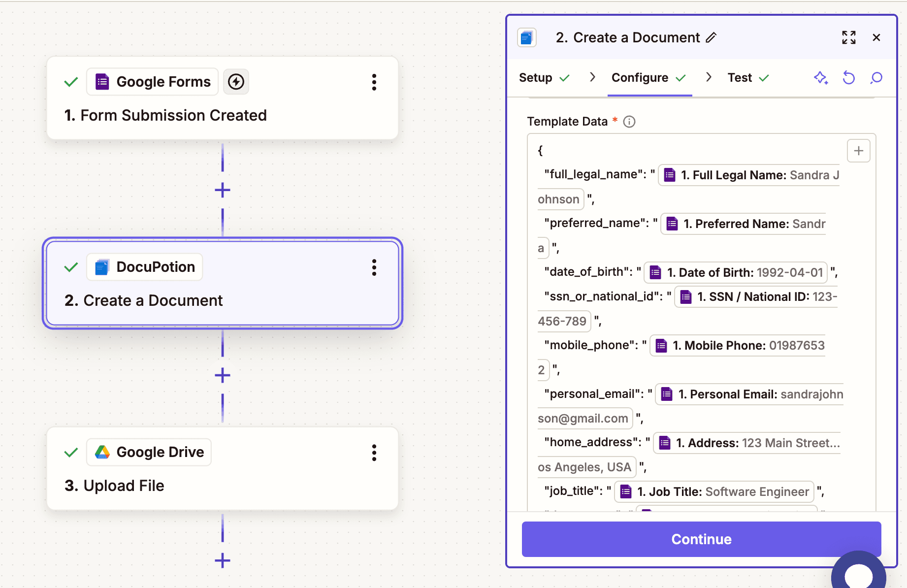This screenshot has width=907, height=588.
Task: Click the Full Legal Name mapped pill
Action: 749,175
